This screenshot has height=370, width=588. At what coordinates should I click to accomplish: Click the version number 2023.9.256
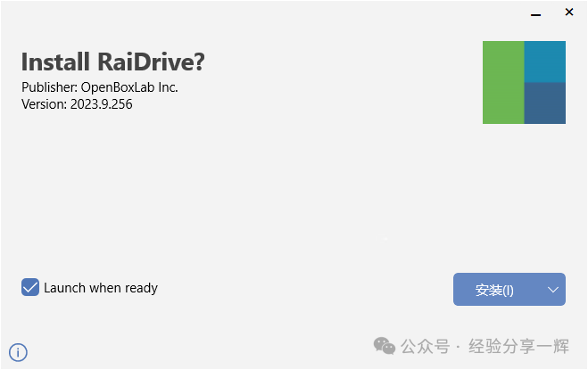click(101, 104)
